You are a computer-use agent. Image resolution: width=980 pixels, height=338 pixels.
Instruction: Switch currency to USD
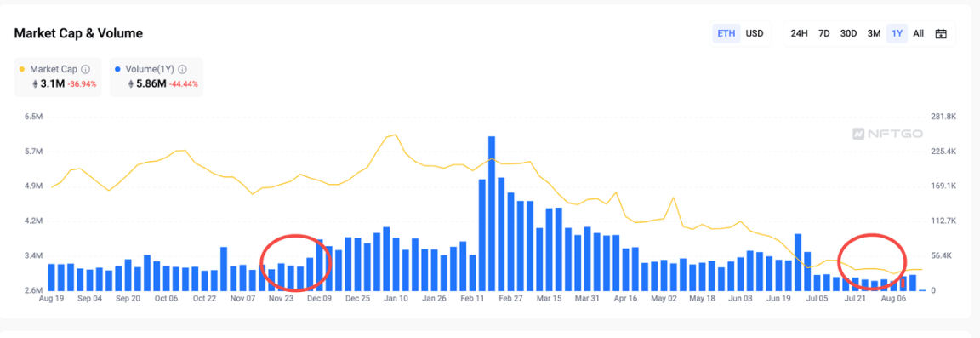coord(755,34)
